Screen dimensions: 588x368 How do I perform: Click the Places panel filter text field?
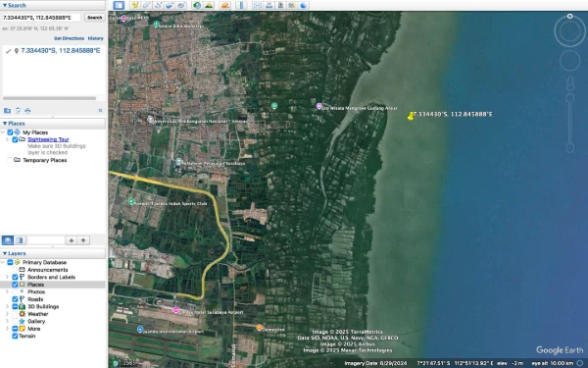tap(46, 240)
